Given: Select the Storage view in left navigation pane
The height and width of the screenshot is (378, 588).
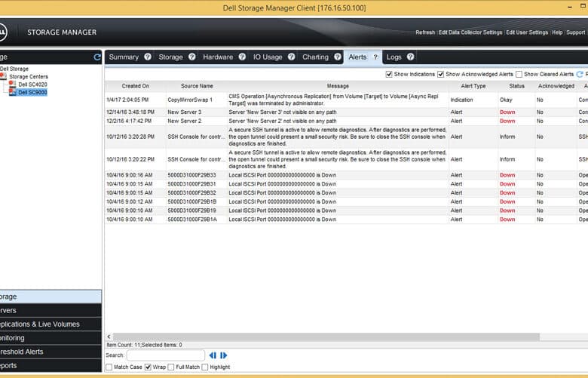Looking at the screenshot, I should click(51, 297).
